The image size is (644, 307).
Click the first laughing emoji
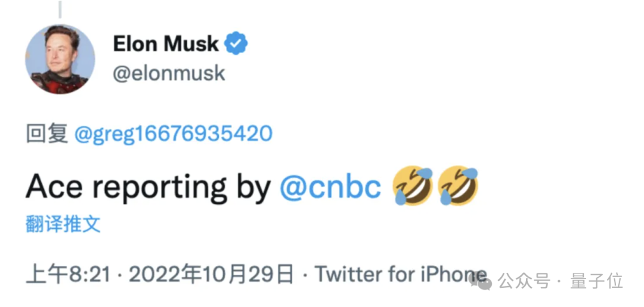(x=413, y=186)
